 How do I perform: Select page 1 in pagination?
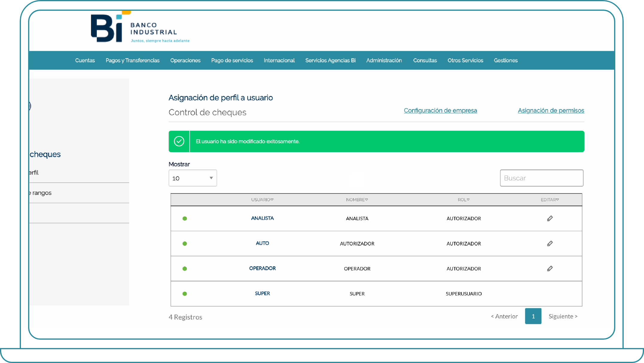point(533,316)
